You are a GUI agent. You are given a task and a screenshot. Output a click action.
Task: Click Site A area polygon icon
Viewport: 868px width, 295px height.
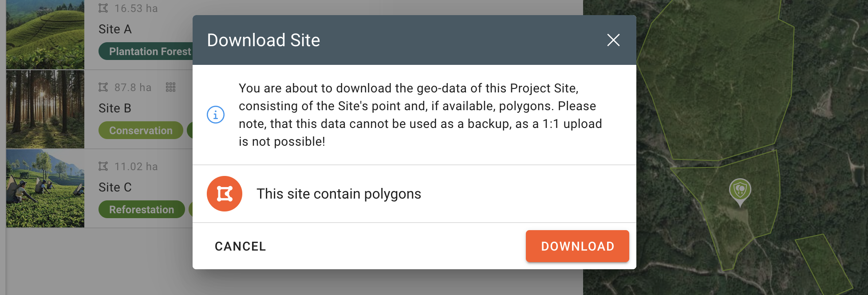coord(103,8)
